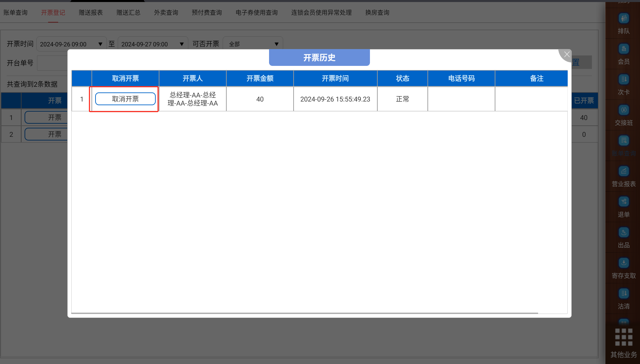This screenshot has height=364, width=640.
Task: Switch to the 开票登记 tab
Action: click(53, 12)
